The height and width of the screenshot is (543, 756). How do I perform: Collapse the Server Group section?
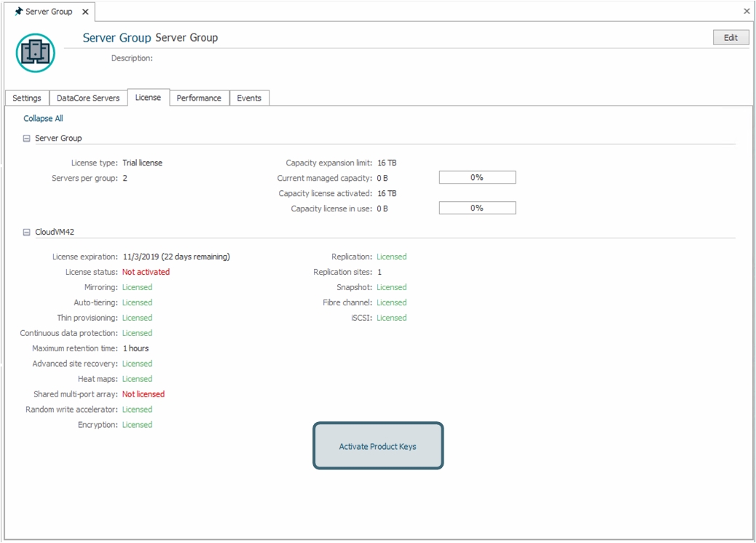(27, 138)
